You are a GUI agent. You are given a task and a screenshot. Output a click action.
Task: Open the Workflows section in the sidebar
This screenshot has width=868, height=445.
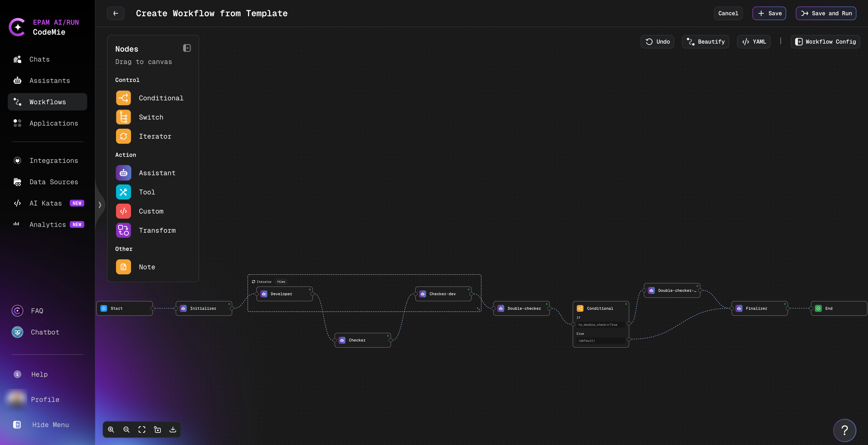[x=47, y=102]
